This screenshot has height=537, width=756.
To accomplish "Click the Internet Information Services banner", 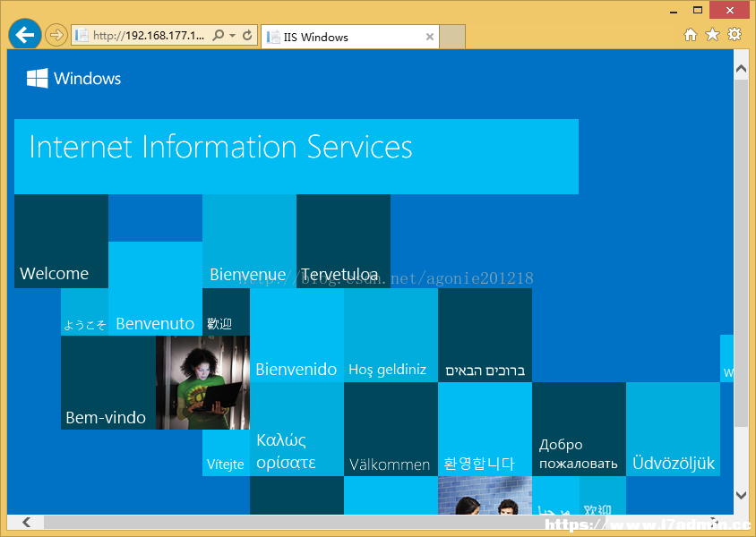I will point(296,157).
